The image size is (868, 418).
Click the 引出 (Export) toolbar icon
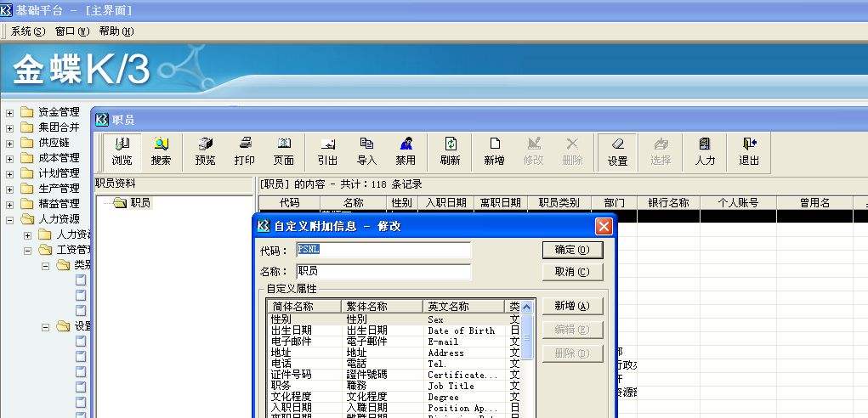tap(327, 152)
